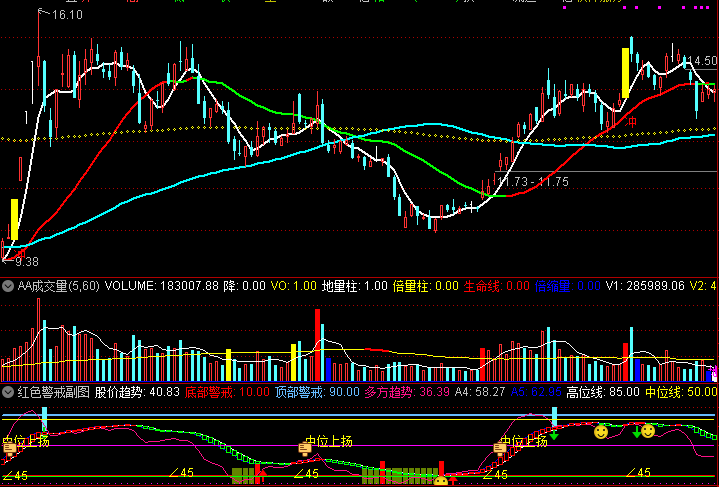This screenshot has width=719, height=487.
Task: Click the green down arrow next to the smiley
Action: click(636, 432)
